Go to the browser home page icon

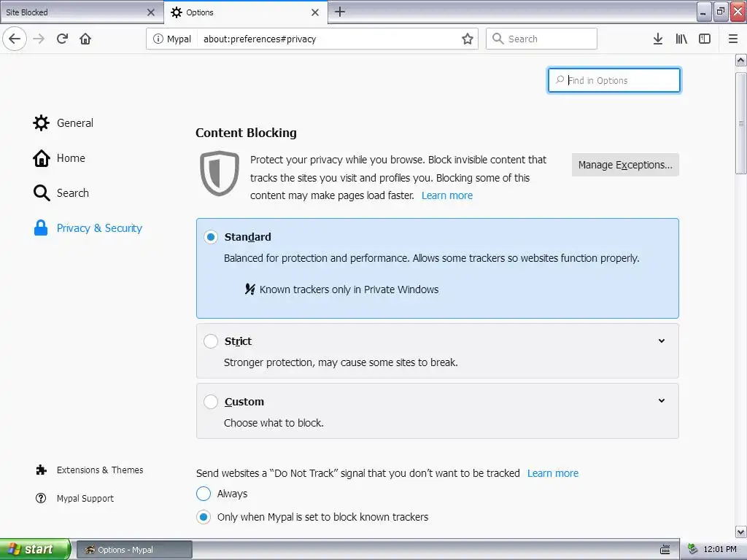click(85, 39)
